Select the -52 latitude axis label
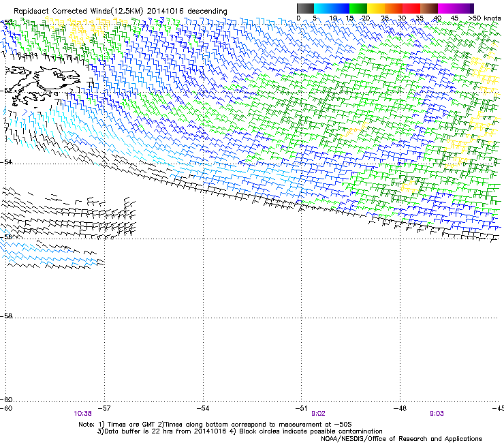The width and height of the screenshot is (504, 443). 6,91
